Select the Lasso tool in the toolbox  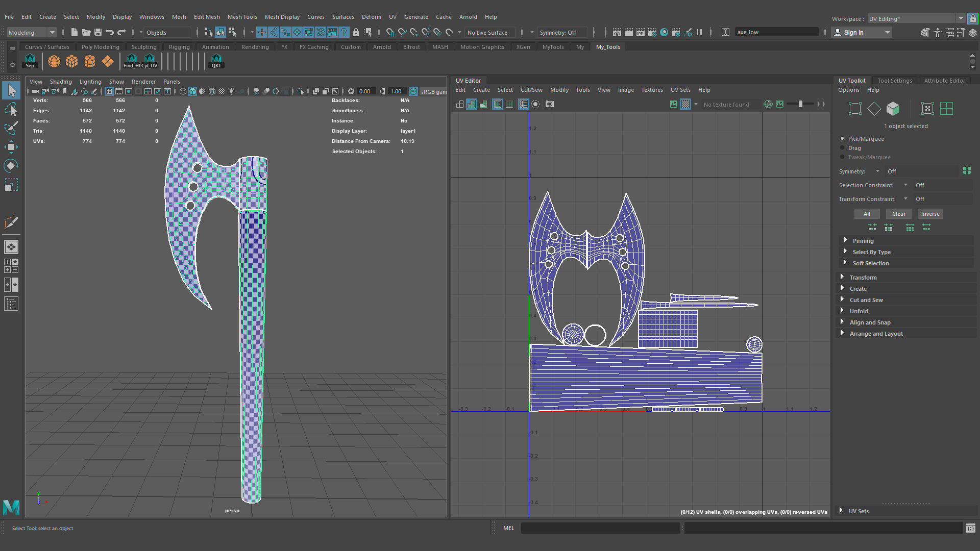[x=11, y=110]
